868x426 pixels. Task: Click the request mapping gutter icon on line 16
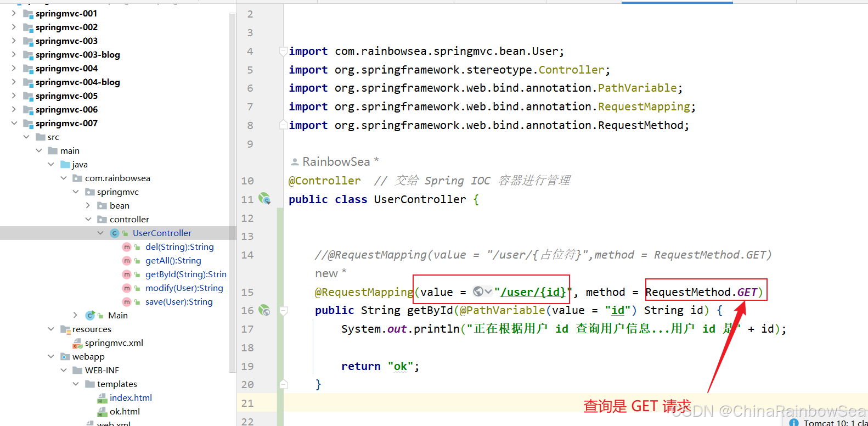coord(264,310)
